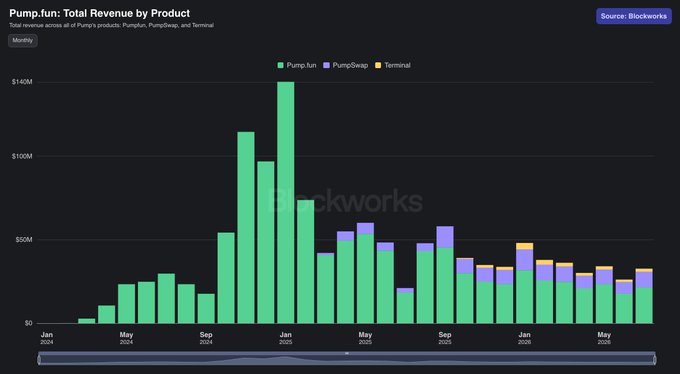Viewport: 680px width, 374px height.
Task: Click the $140M y-axis label
Action: (x=22, y=82)
